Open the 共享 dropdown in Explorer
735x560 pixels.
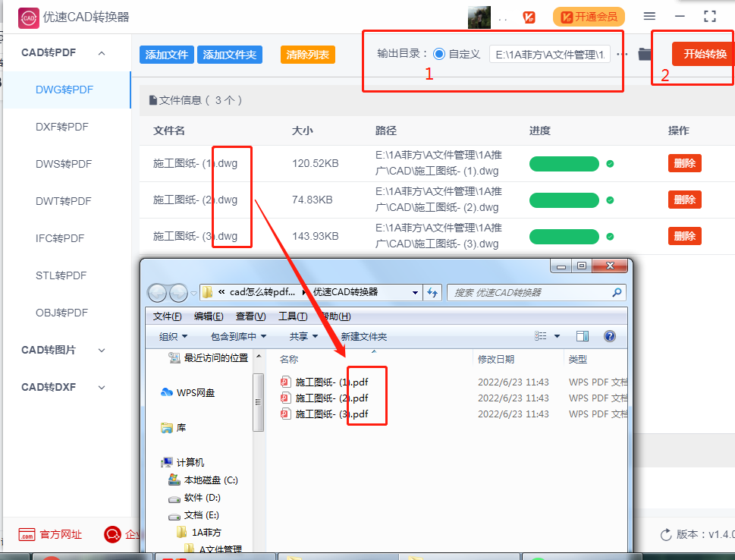(x=303, y=336)
